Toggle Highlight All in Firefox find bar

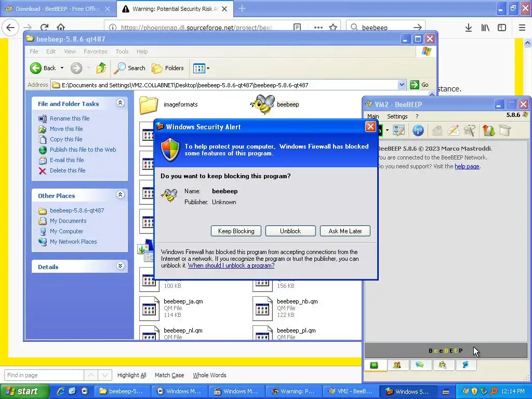pos(131,375)
